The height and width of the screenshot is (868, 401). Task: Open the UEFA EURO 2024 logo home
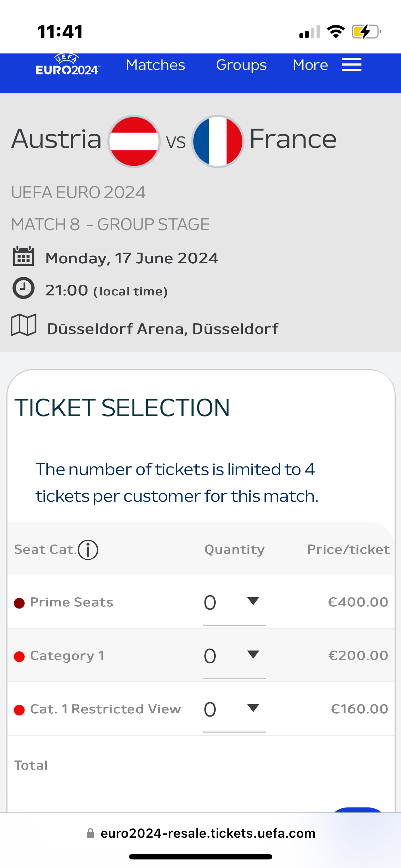coord(67,65)
